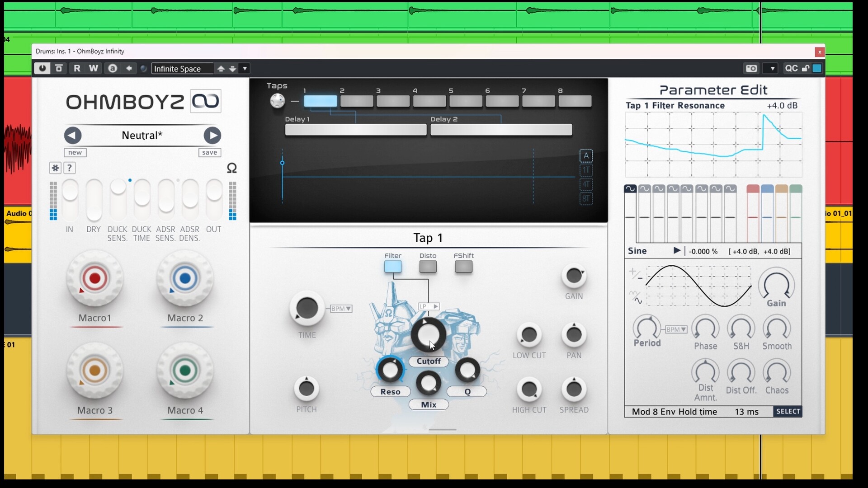
Task: Click the Macro 4 green knob
Action: (185, 371)
